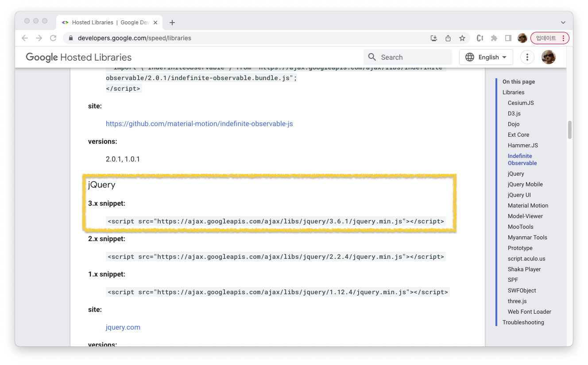Open the indefinite-observable-js GitHub link
The width and height of the screenshot is (588, 365).
199,124
